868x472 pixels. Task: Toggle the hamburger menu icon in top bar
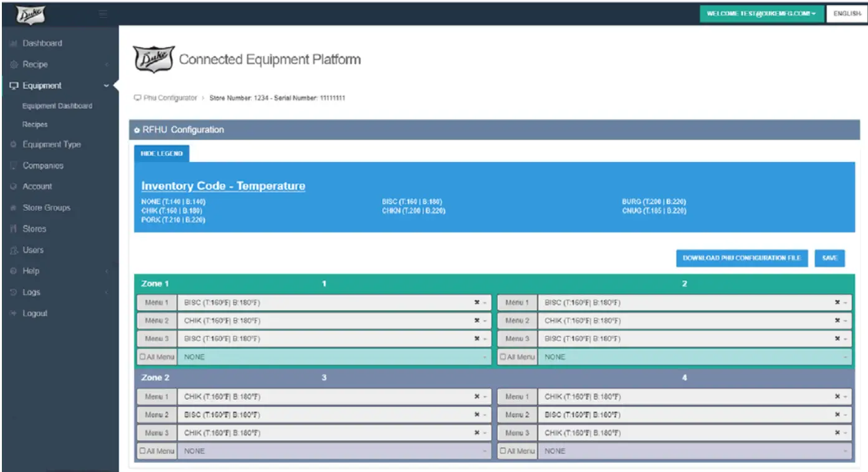(x=103, y=14)
